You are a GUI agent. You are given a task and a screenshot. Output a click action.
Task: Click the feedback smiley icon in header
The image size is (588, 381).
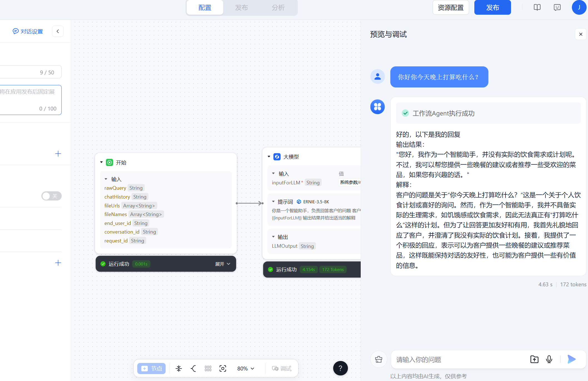click(x=557, y=7)
